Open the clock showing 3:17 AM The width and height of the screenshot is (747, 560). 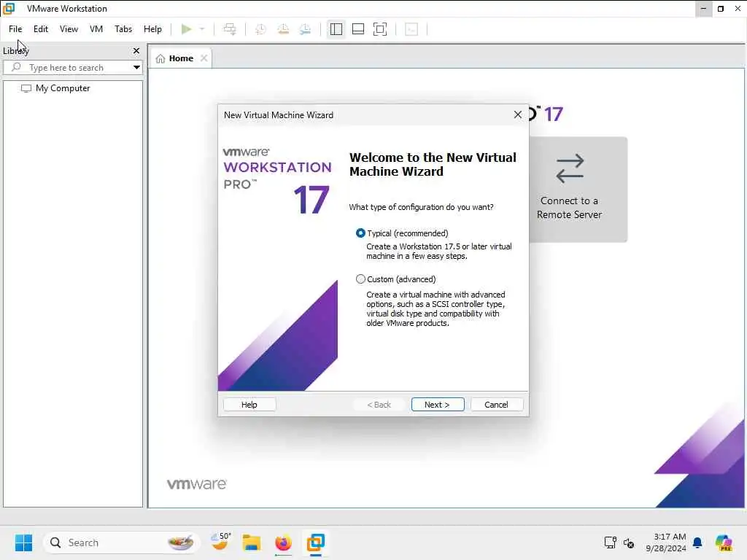tap(665, 542)
